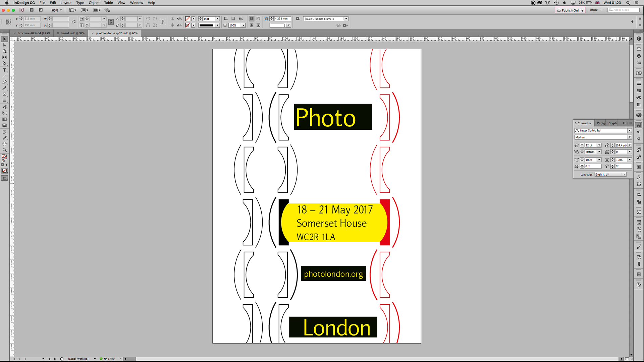Screen dimensions: 644x362
Task: Toggle formatting affects text button
Action: coord(6,165)
